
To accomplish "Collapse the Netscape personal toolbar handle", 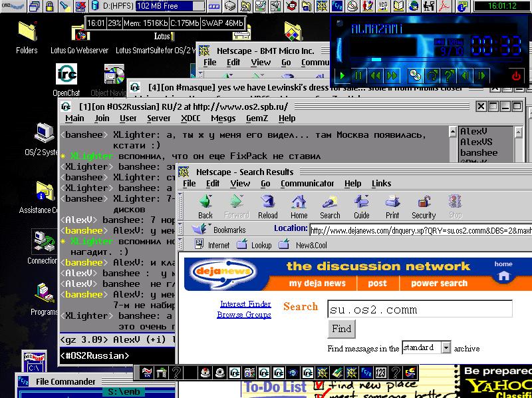I will point(180,244).
